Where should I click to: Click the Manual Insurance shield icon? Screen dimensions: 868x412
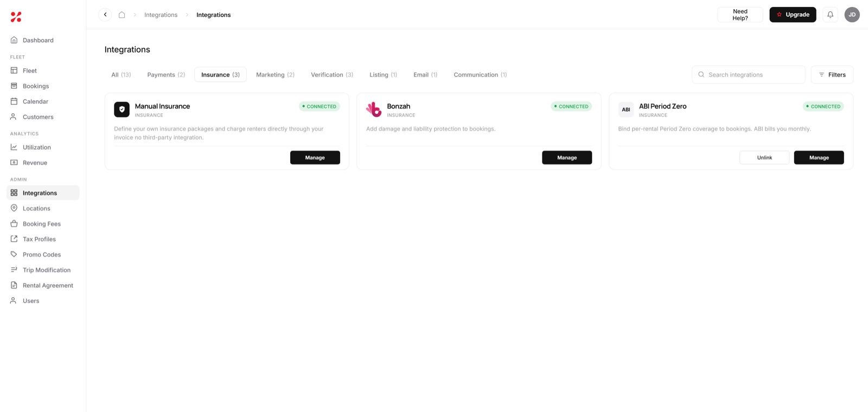122,110
